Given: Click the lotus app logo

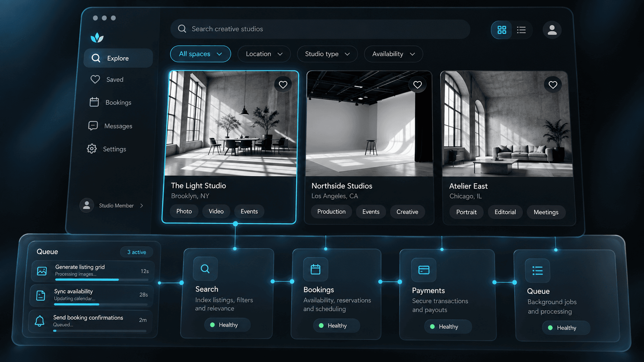Looking at the screenshot, I should pyautogui.click(x=97, y=37).
